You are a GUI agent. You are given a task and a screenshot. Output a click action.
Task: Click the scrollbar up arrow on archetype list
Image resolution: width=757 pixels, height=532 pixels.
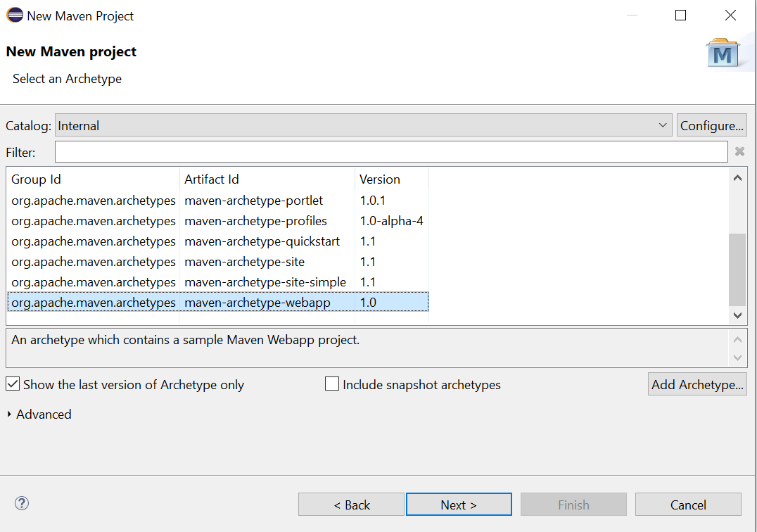[x=737, y=177]
